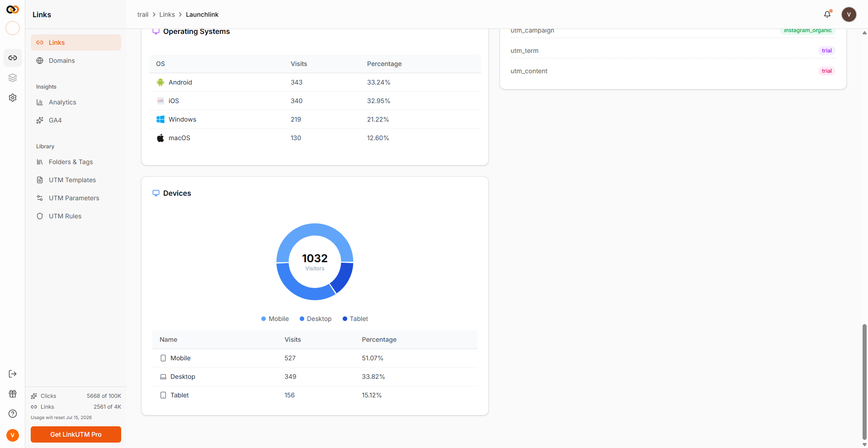Click the macOS percentage 12.60%
Screen dimensions: 868x448
pyautogui.click(x=378, y=138)
